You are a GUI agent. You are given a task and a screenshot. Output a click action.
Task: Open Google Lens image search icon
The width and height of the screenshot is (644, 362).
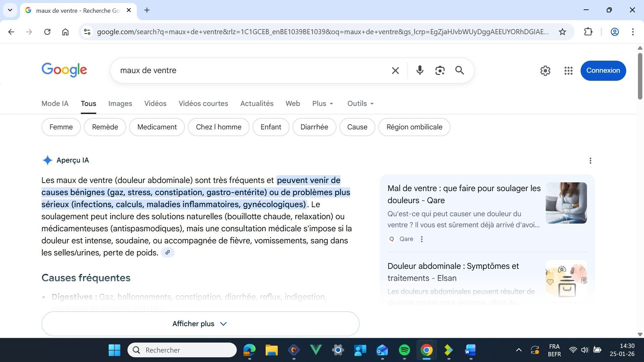[x=440, y=70]
